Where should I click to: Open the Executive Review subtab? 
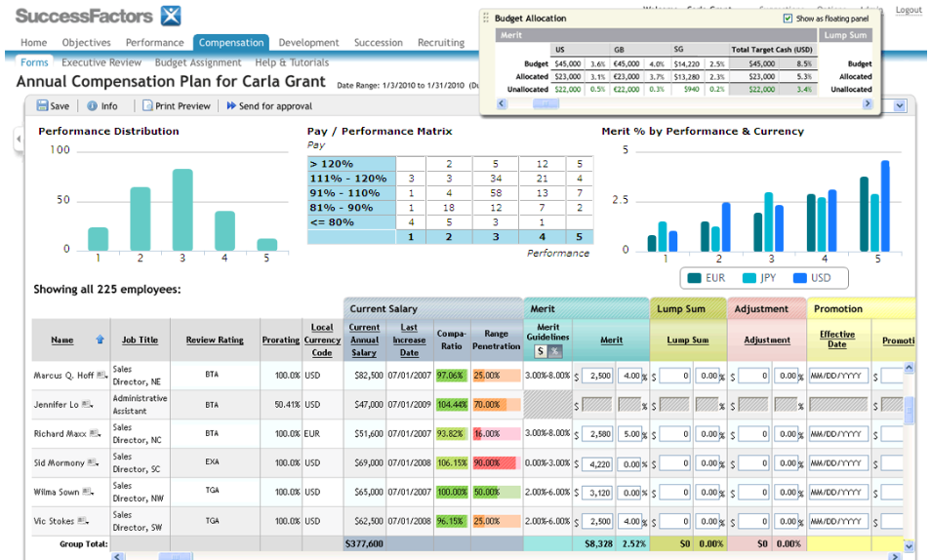[x=101, y=62]
